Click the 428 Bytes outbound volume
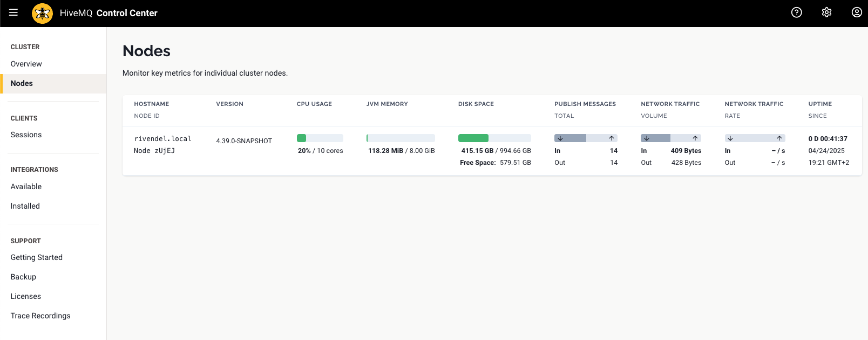 point(687,163)
